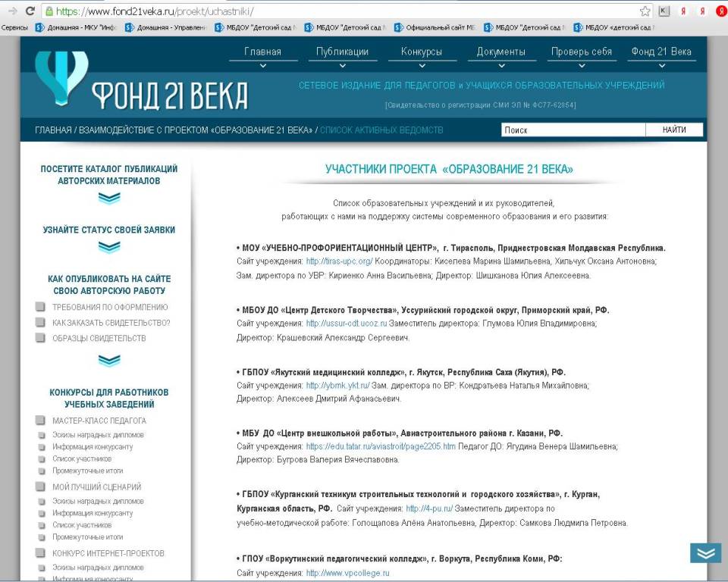Open the Проверь себя menu
The height and width of the screenshot is (582, 728).
coord(582,52)
